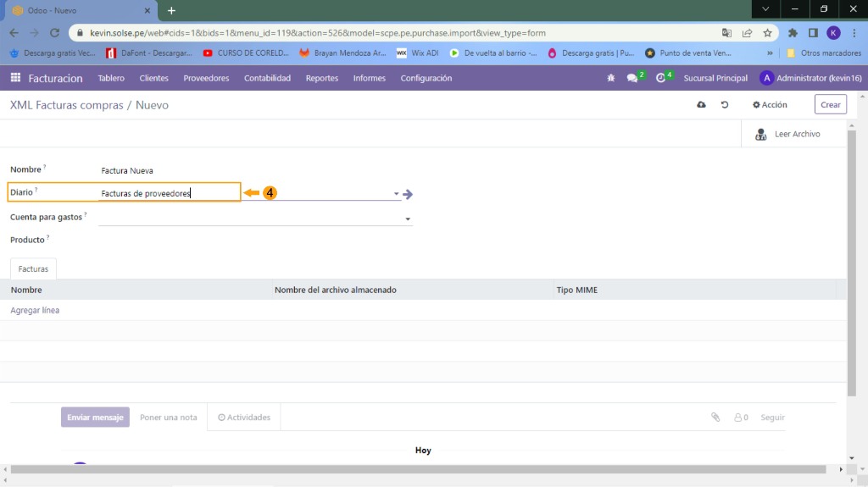The width and height of the screenshot is (868, 487).
Task: Click the Agregar línea link
Action: coord(35,310)
